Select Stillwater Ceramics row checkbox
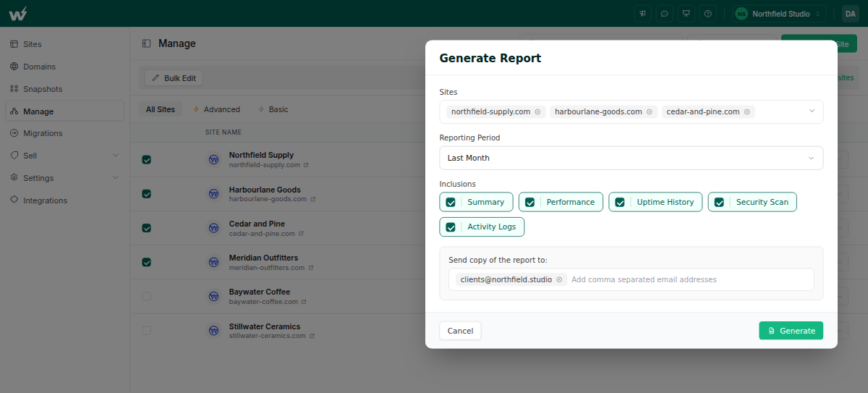This screenshot has width=868, height=393. click(147, 330)
